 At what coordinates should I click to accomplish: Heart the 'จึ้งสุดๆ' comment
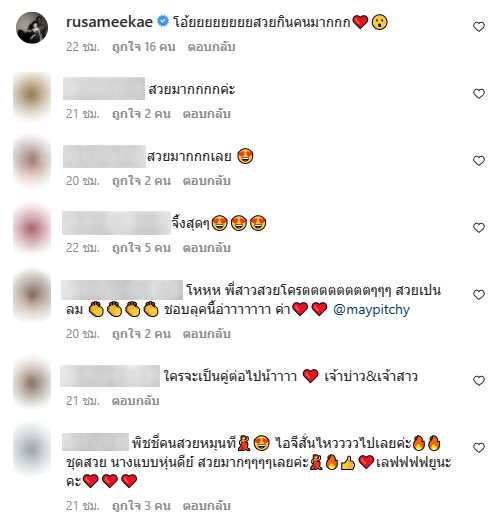[x=479, y=228]
